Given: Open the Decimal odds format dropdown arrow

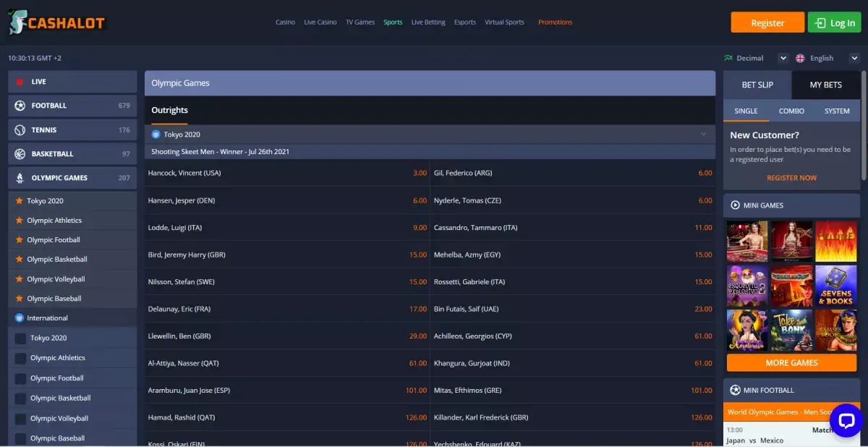Looking at the screenshot, I should (x=783, y=58).
